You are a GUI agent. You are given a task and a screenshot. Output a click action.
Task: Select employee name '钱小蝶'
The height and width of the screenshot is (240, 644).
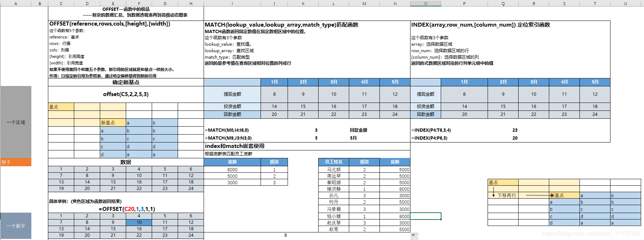(x=334, y=216)
